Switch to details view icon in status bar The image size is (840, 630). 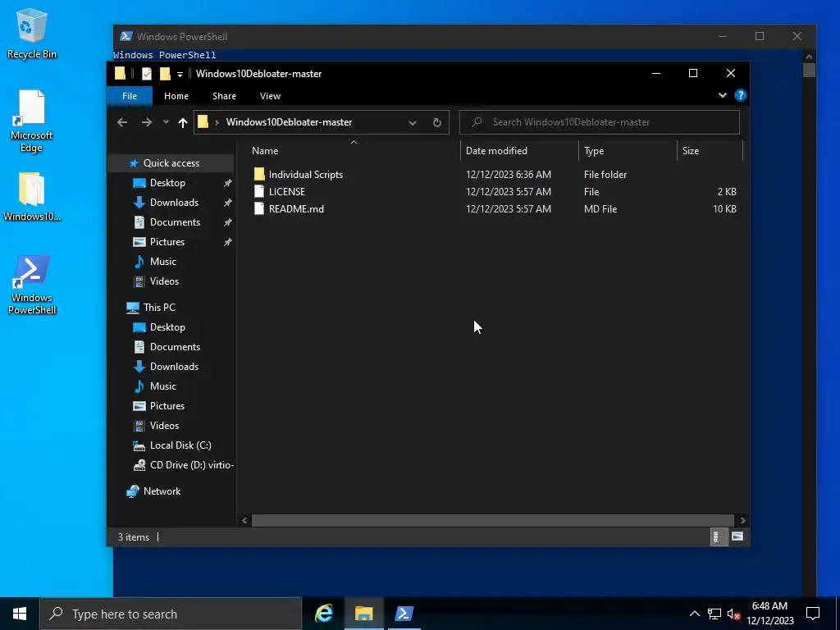coord(719,536)
